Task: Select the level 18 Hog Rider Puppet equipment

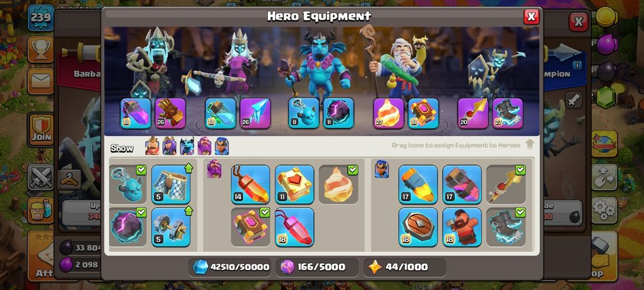Action: coord(462,227)
